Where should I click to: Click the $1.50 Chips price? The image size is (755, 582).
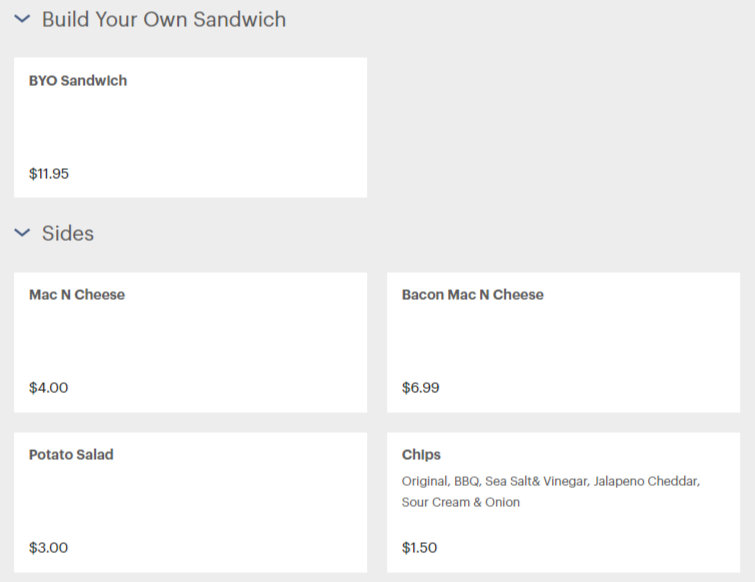[419, 547]
